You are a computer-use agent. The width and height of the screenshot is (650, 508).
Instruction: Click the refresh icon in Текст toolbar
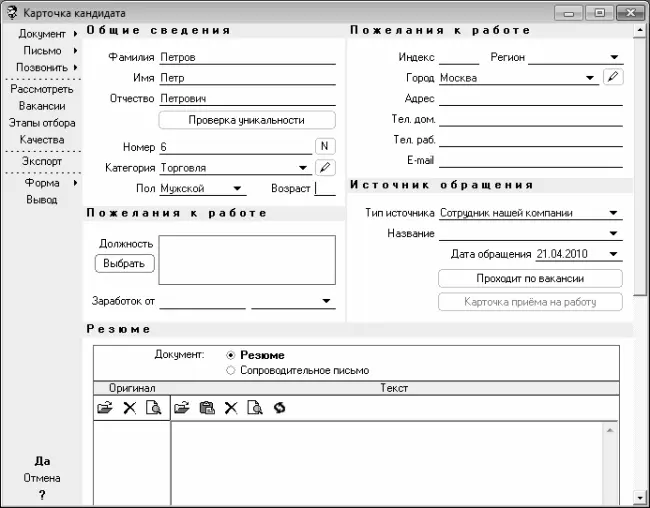point(279,408)
